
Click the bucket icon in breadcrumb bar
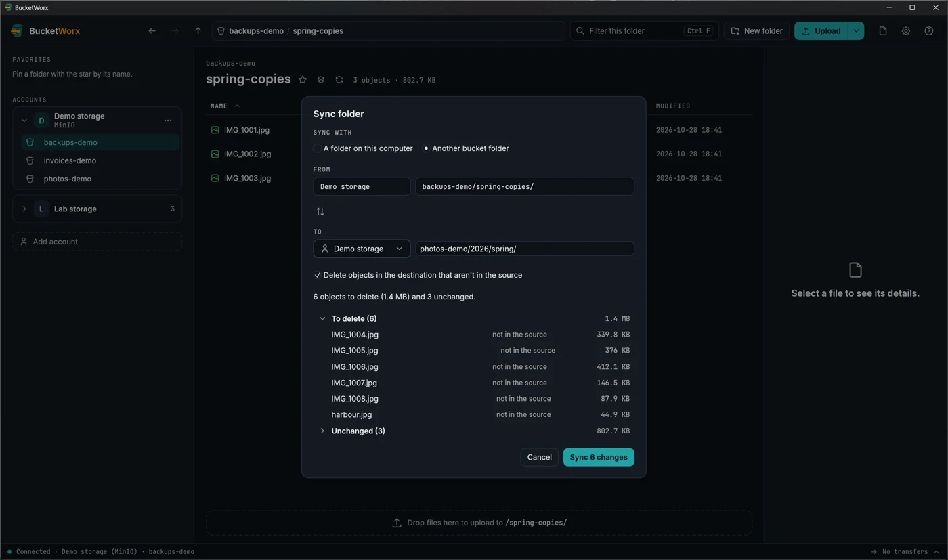pyautogui.click(x=221, y=31)
